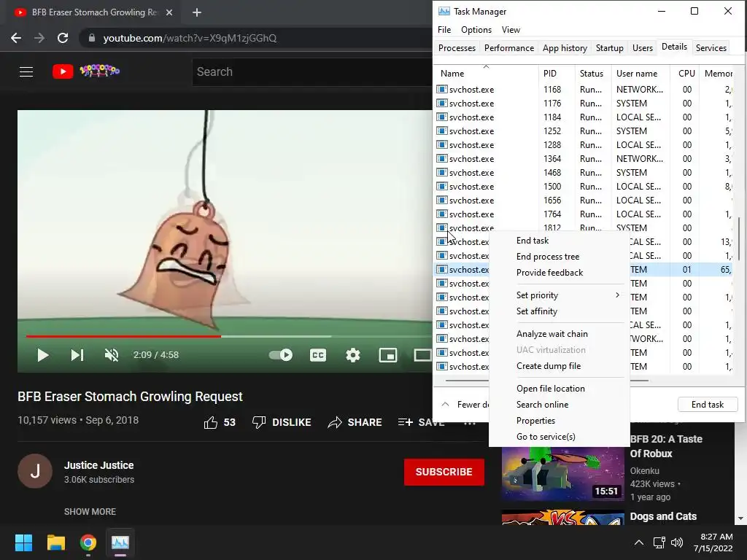Open Chrome from taskbar
The width and height of the screenshot is (747, 560).
click(x=88, y=542)
